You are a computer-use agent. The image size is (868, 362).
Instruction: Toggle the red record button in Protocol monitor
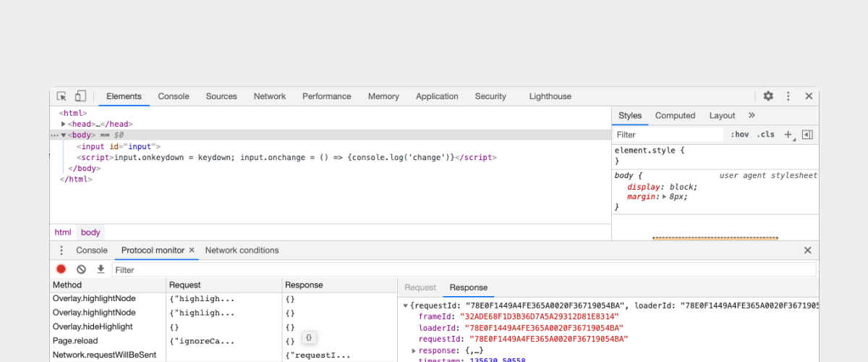click(61, 269)
